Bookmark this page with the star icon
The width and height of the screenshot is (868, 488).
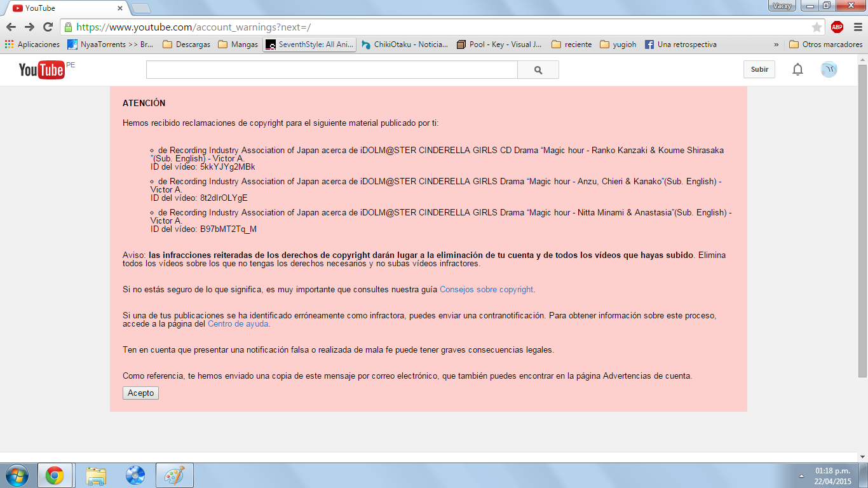coord(817,27)
